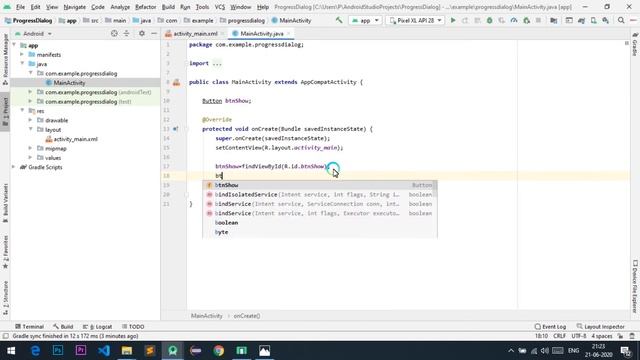
Task: Toggle the read-only lock icon in status bar
Action: click(620, 336)
